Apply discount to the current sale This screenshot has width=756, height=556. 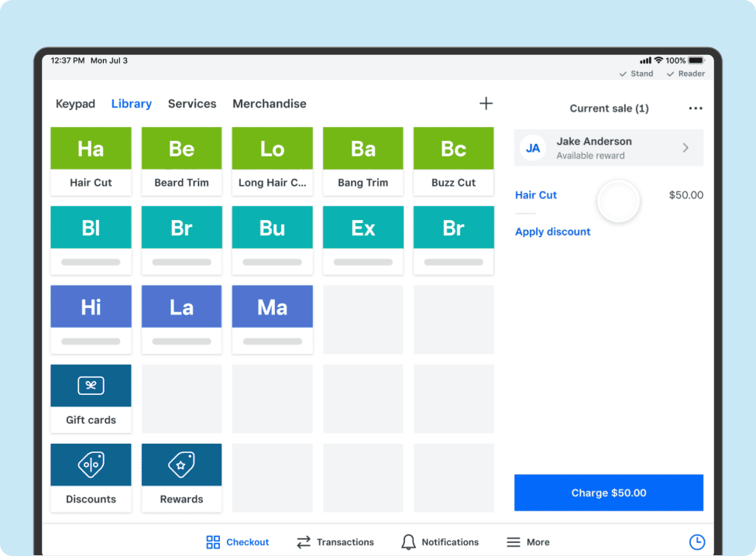[552, 232]
